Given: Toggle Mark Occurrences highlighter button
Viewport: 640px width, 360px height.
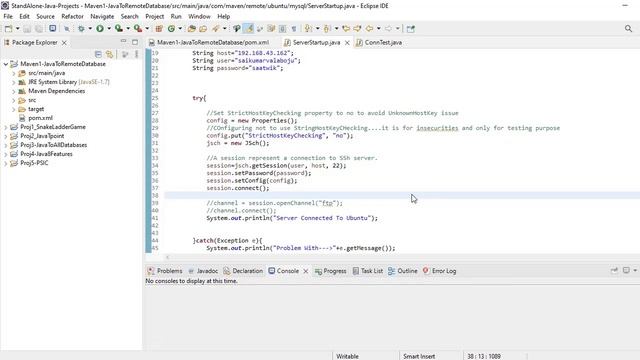Looking at the screenshot, I should [249, 29].
